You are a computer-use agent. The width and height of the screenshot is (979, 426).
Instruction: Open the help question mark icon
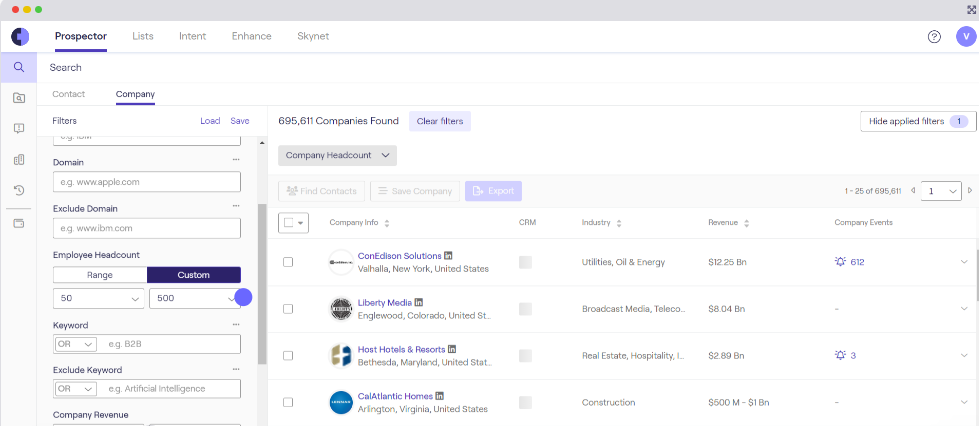coord(934,36)
